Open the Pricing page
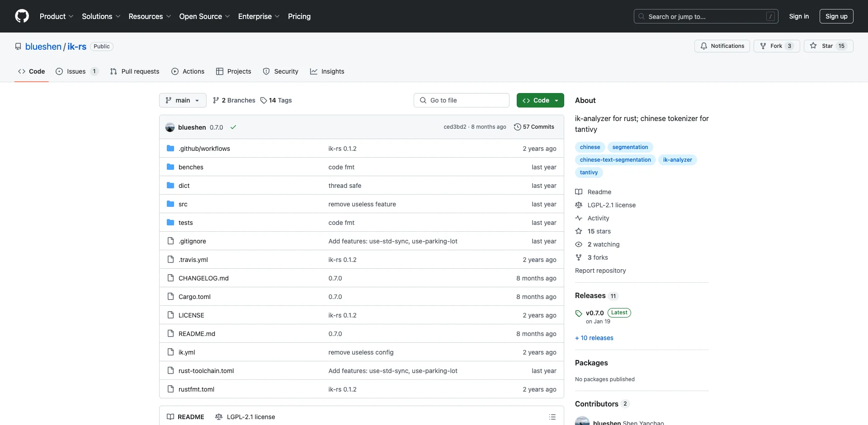This screenshot has width=868, height=425. [x=299, y=16]
